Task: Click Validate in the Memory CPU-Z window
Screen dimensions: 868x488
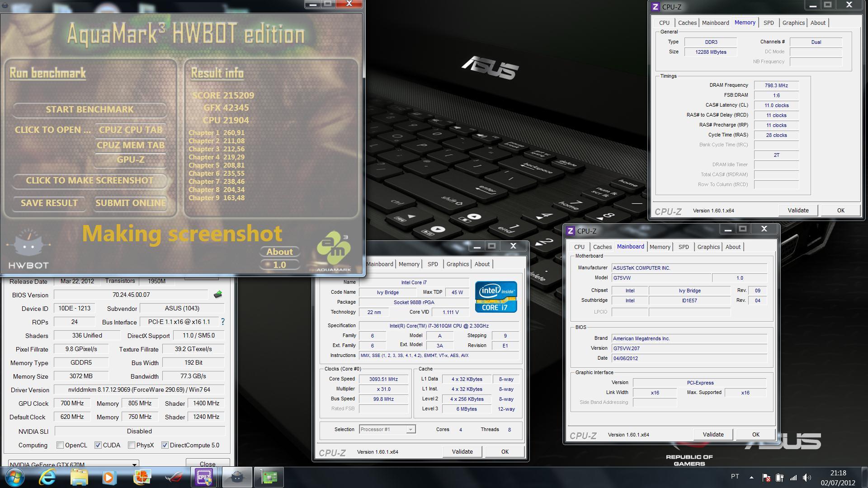Action: (798, 210)
